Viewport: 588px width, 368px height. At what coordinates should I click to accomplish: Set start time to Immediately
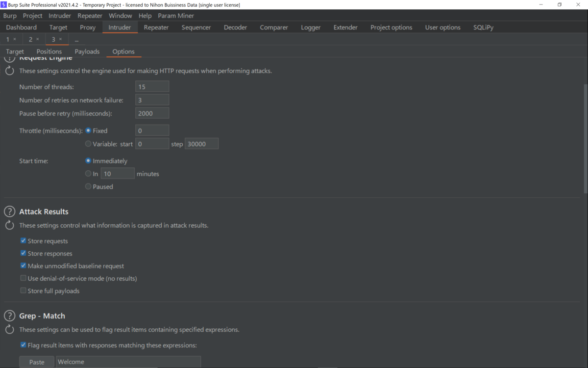pos(88,161)
